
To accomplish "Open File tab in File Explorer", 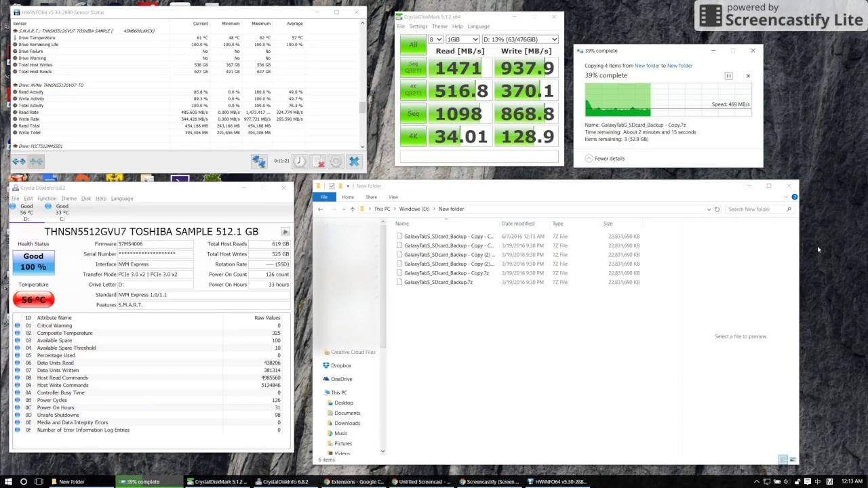I will [x=324, y=197].
